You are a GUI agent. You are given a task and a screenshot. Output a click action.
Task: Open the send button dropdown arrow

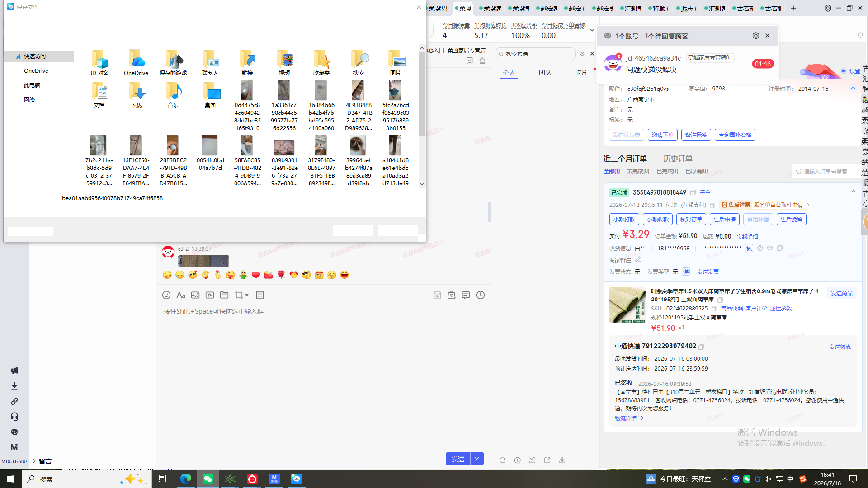(x=477, y=459)
